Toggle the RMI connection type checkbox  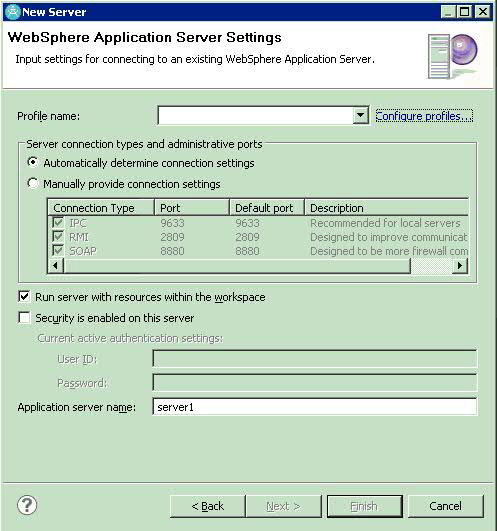coord(58,236)
